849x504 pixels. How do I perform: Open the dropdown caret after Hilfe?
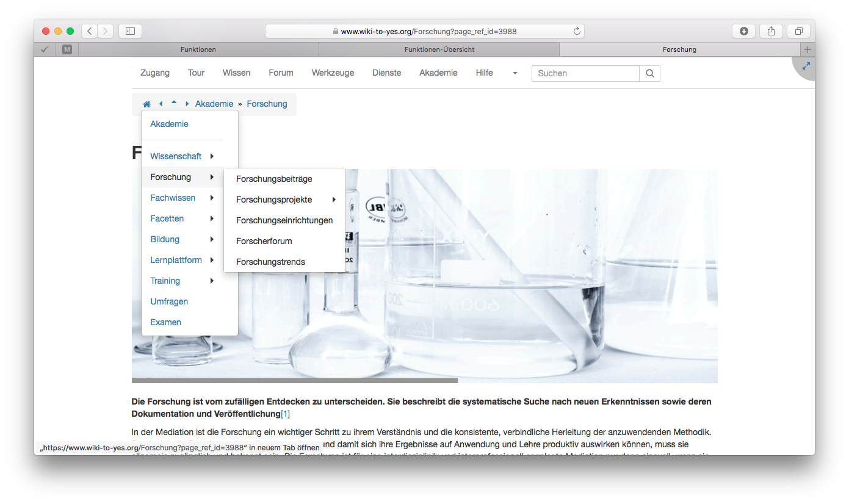[515, 73]
